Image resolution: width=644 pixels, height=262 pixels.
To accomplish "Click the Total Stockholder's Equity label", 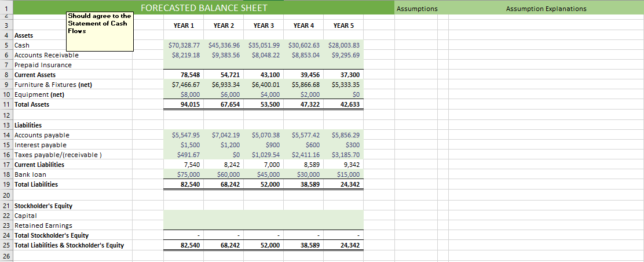I will pyautogui.click(x=52, y=236).
